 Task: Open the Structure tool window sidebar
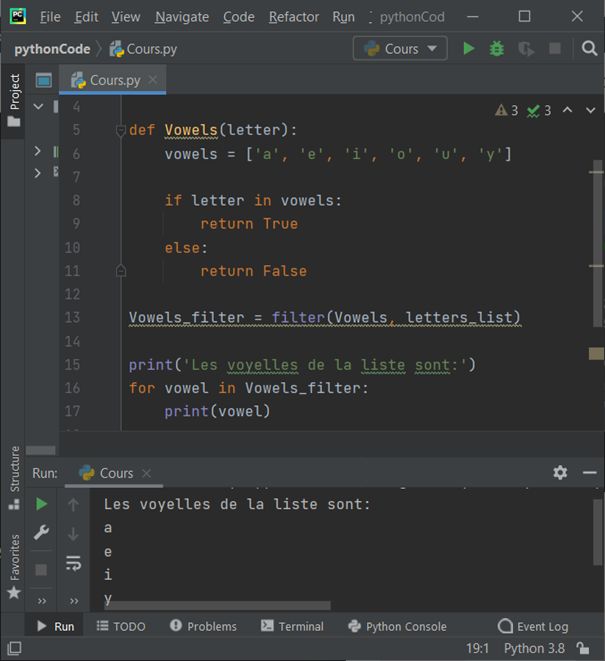(14, 478)
